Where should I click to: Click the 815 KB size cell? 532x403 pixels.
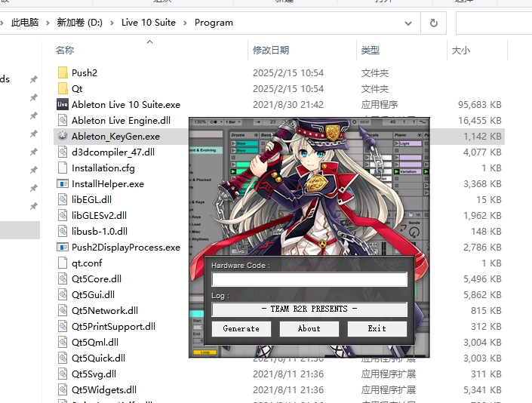pyautogui.click(x=486, y=310)
